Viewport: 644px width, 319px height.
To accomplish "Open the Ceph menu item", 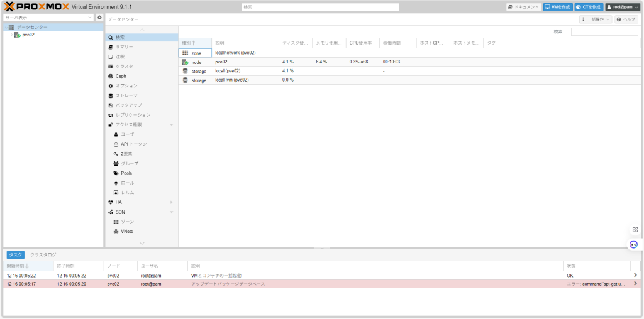I will coord(121,76).
